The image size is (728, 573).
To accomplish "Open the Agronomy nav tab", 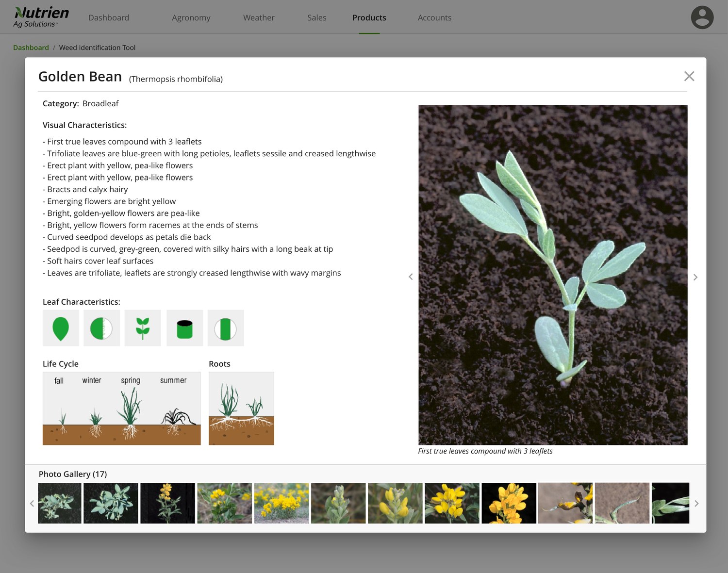I will click(x=191, y=17).
